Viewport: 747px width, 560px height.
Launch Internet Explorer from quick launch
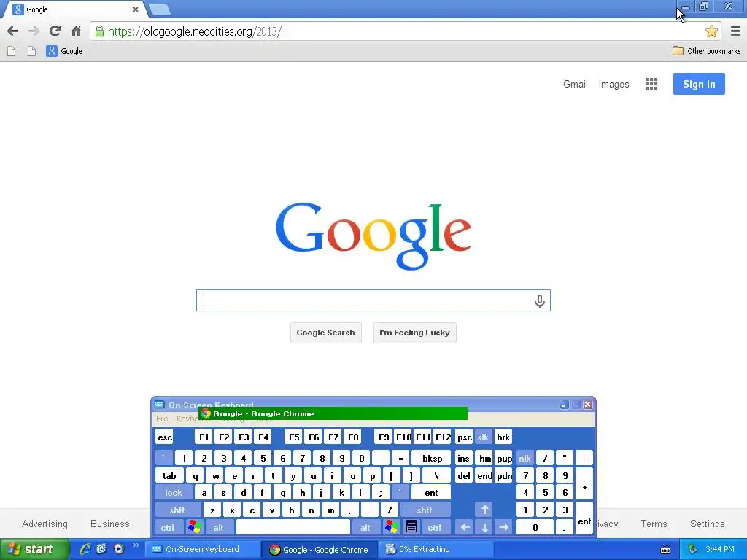(86, 549)
